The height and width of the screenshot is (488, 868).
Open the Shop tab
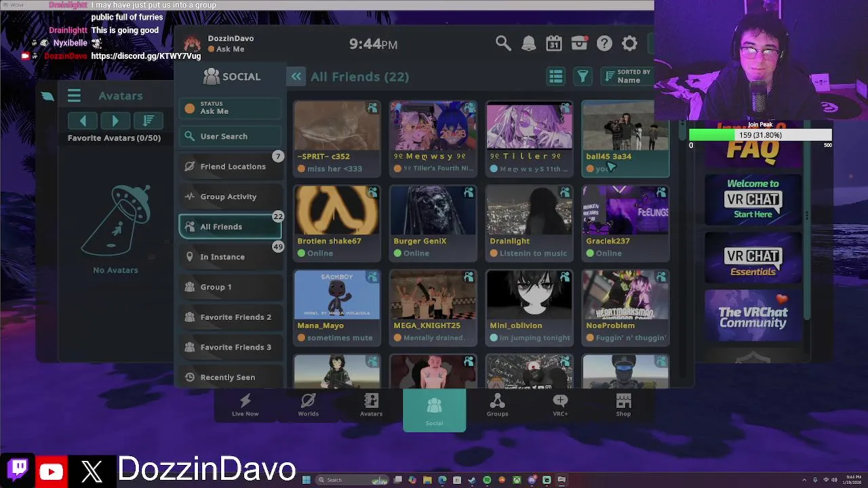click(623, 405)
